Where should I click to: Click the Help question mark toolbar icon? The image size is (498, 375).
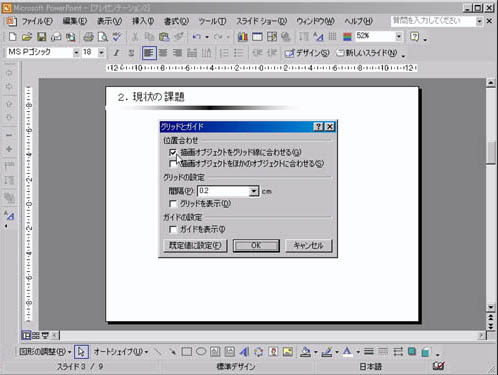point(414,36)
